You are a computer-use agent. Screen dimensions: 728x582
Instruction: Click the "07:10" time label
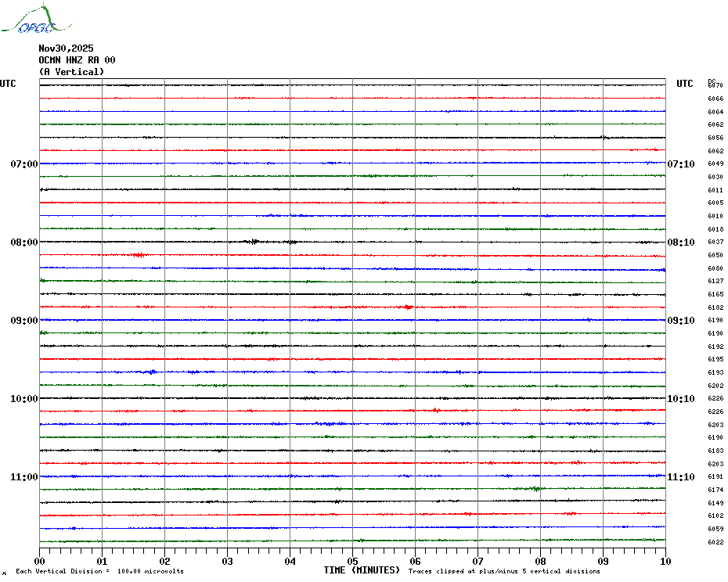pyautogui.click(x=681, y=163)
